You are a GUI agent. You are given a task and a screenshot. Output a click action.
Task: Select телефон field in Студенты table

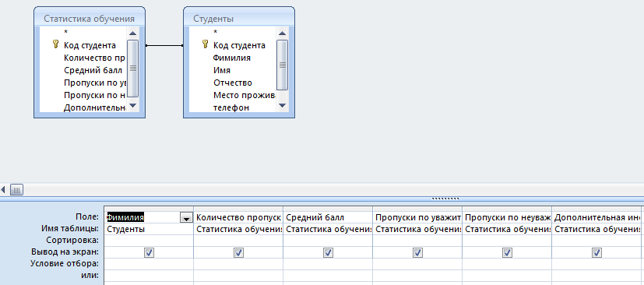tap(231, 108)
